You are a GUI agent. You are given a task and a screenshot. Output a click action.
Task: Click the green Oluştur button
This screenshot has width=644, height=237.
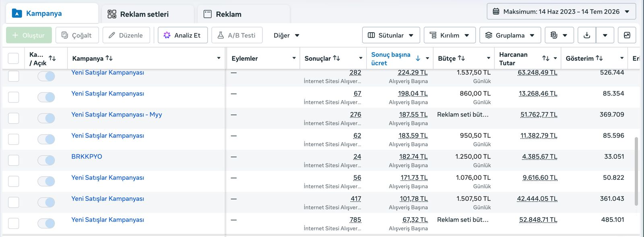tap(29, 35)
